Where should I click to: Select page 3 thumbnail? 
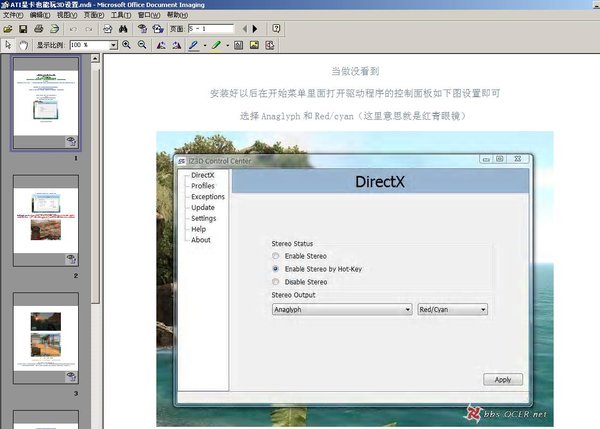pyautogui.click(x=46, y=338)
